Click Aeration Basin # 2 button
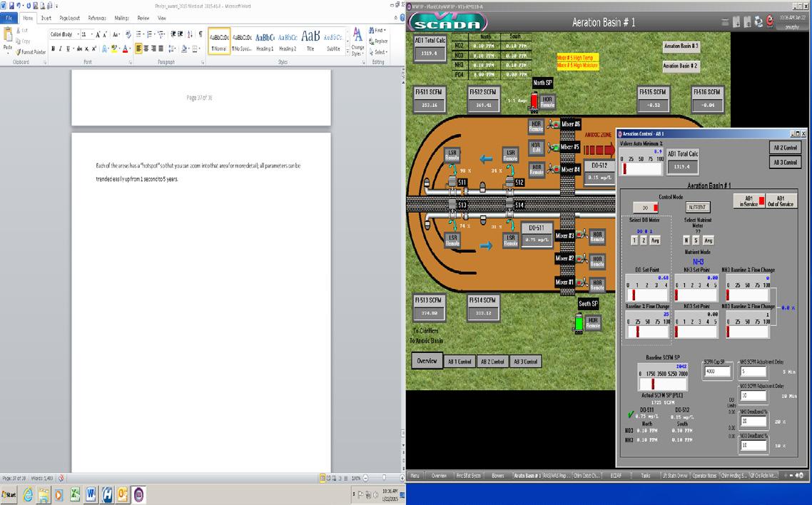This screenshot has width=812, height=505. coord(681,66)
